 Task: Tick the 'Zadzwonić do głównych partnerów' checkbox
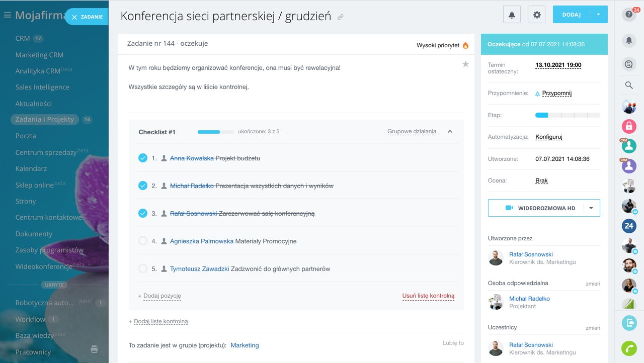point(143,268)
